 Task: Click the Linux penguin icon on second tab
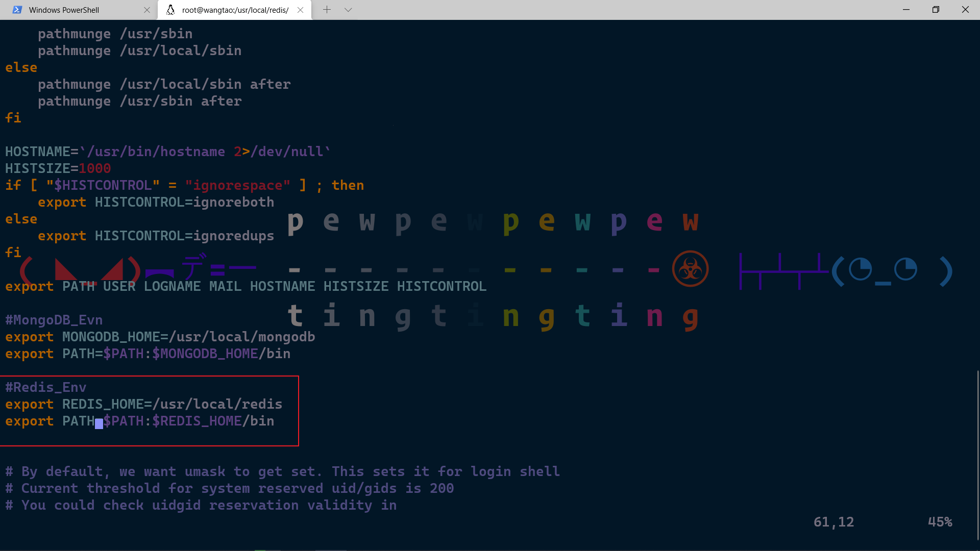[170, 10]
